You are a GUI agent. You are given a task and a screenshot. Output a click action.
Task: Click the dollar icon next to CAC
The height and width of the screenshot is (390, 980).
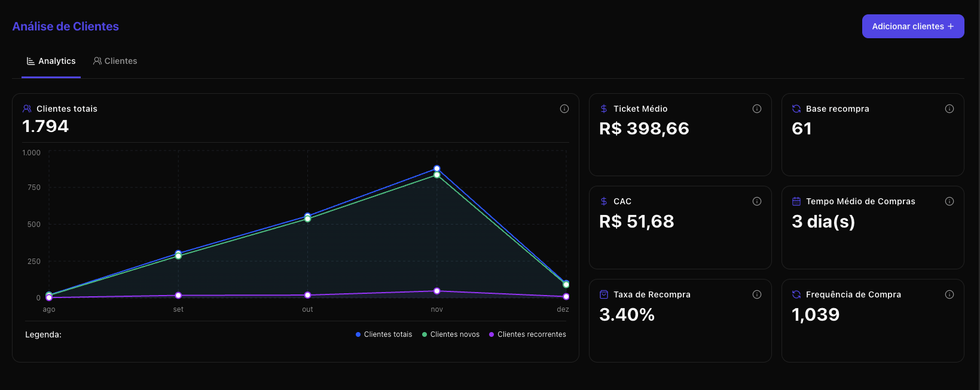click(x=603, y=201)
